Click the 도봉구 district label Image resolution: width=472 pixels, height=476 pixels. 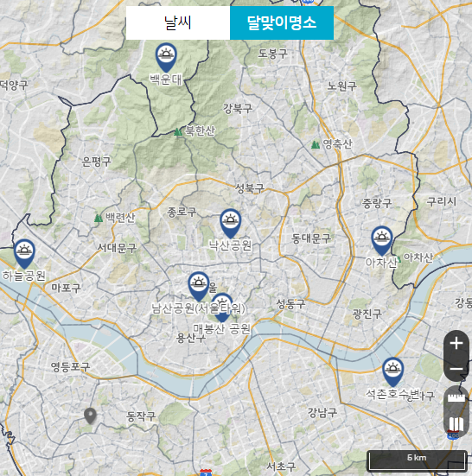pos(272,54)
